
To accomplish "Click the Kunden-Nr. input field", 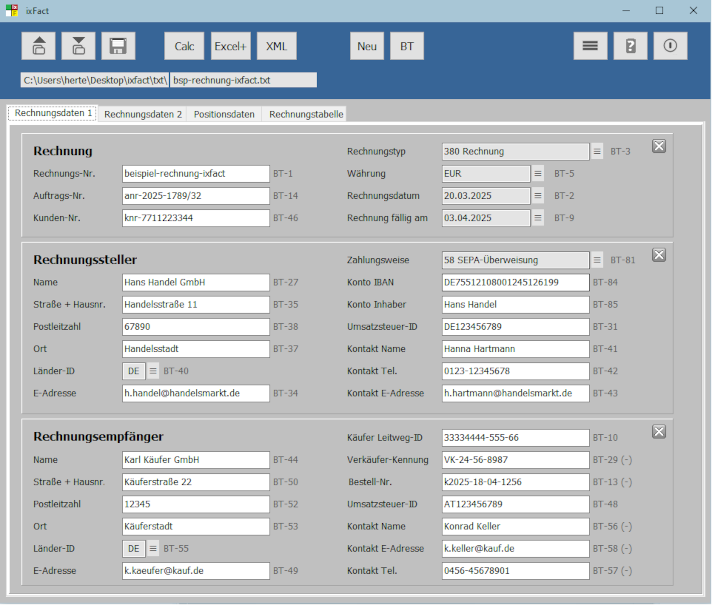I will 196,218.
